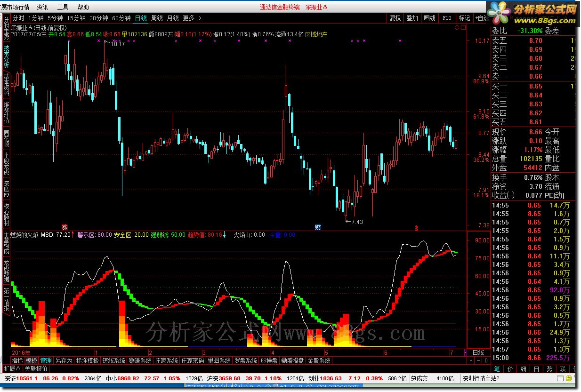
Task: Open the 帮助 menu
Action: (83, 7)
